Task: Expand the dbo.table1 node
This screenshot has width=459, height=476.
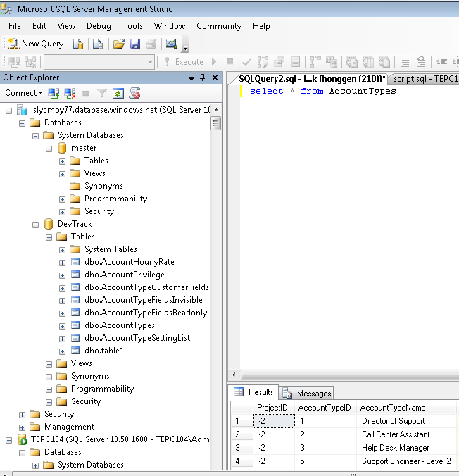Action: (62, 351)
